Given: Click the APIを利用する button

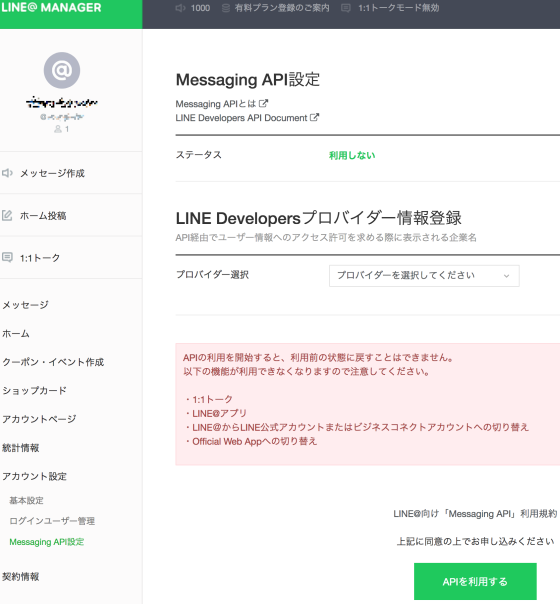Looking at the screenshot, I should 475,581.
